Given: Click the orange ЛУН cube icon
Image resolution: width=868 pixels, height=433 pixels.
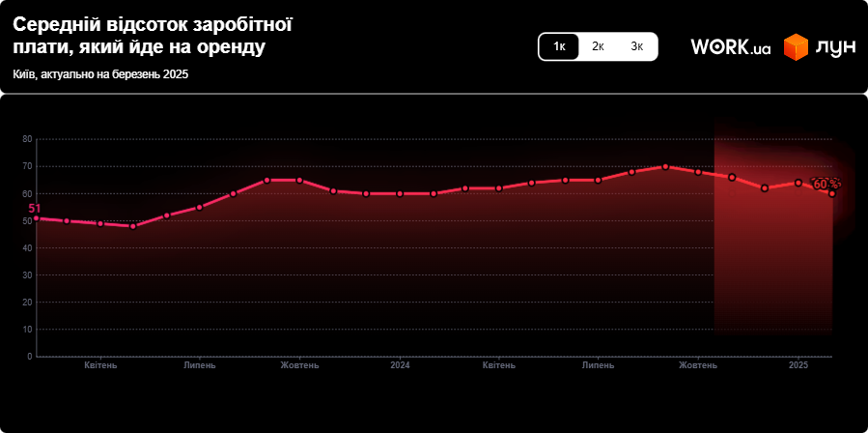Looking at the screenshot, I should (796, 47).
